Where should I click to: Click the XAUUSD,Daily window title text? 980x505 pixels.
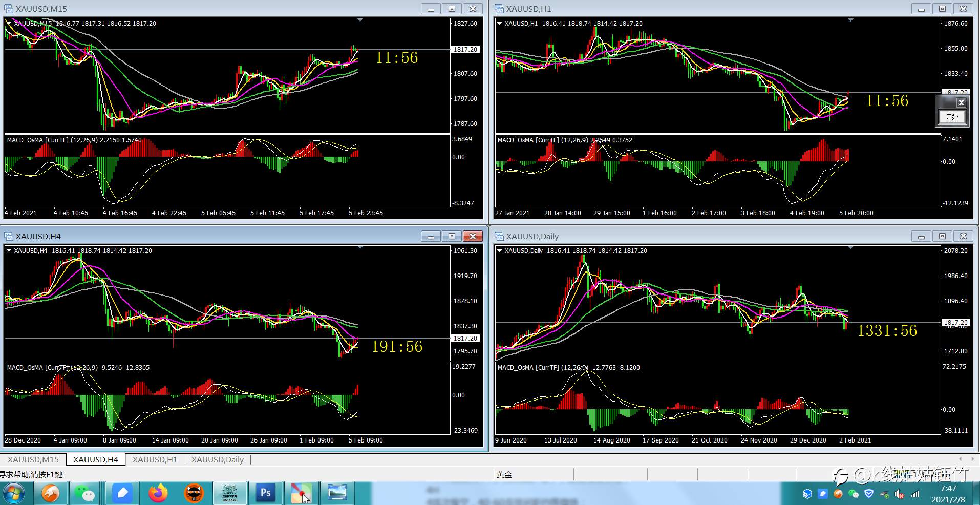point(532,236)
